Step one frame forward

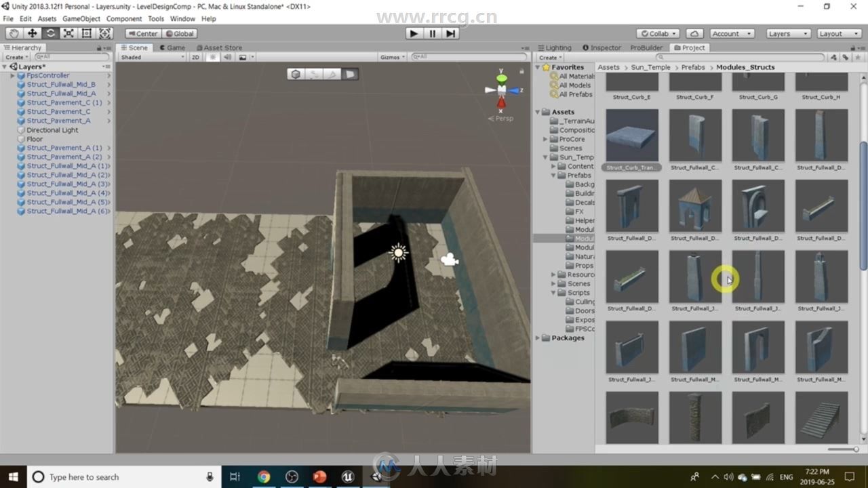[x=450, y=33]
